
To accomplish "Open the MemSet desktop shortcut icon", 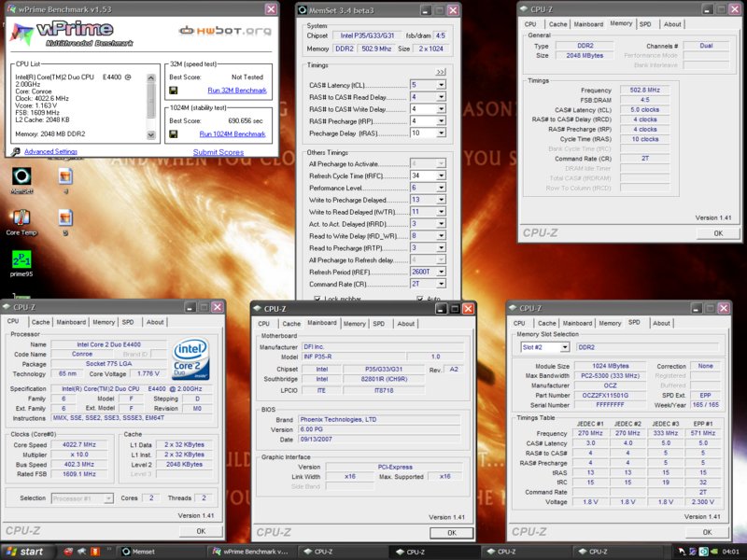I will coord(21,176).
